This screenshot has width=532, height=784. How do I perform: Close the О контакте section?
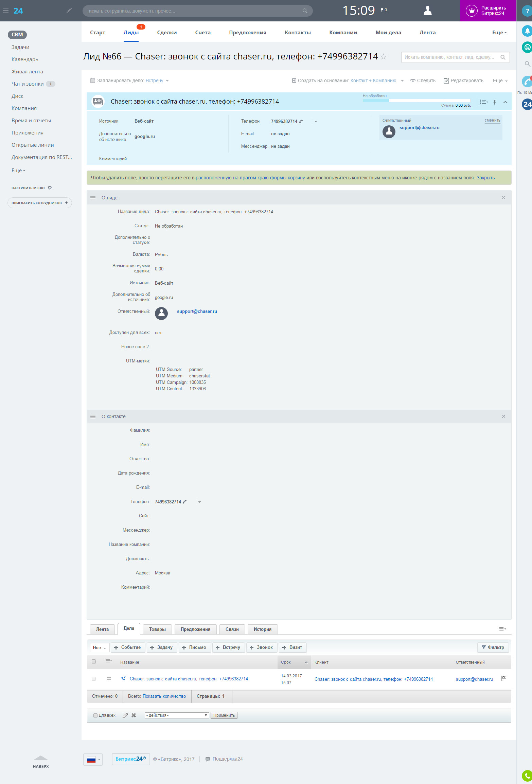[503, 416]
